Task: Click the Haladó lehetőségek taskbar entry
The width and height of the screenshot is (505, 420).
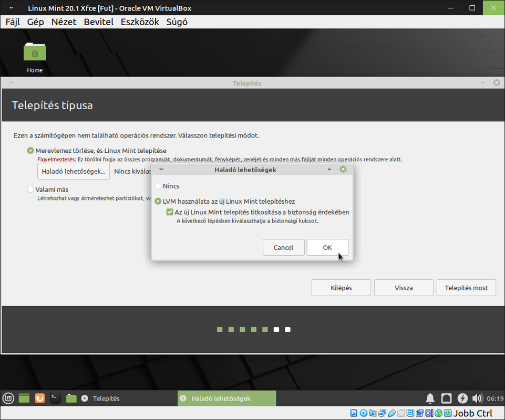Action: click(226, 398)
